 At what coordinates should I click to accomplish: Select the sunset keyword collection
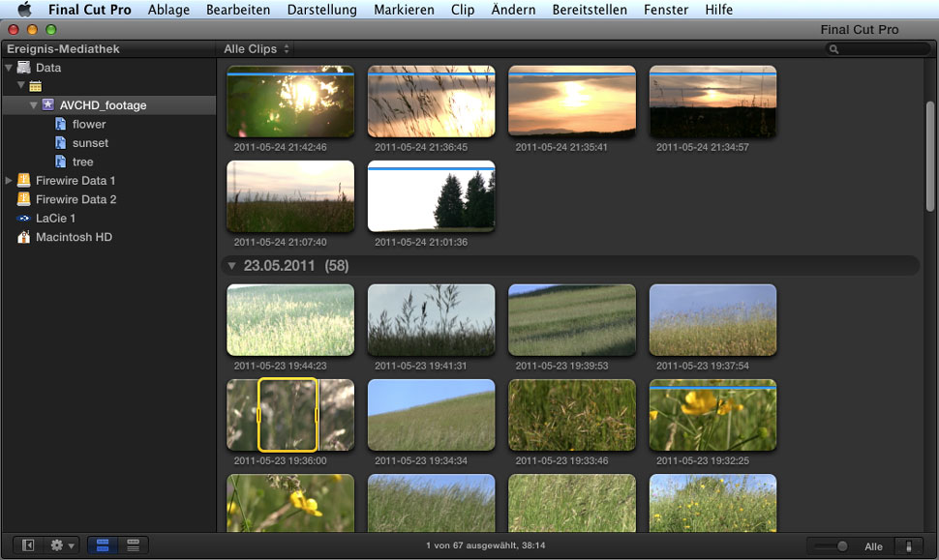[90, 143]
